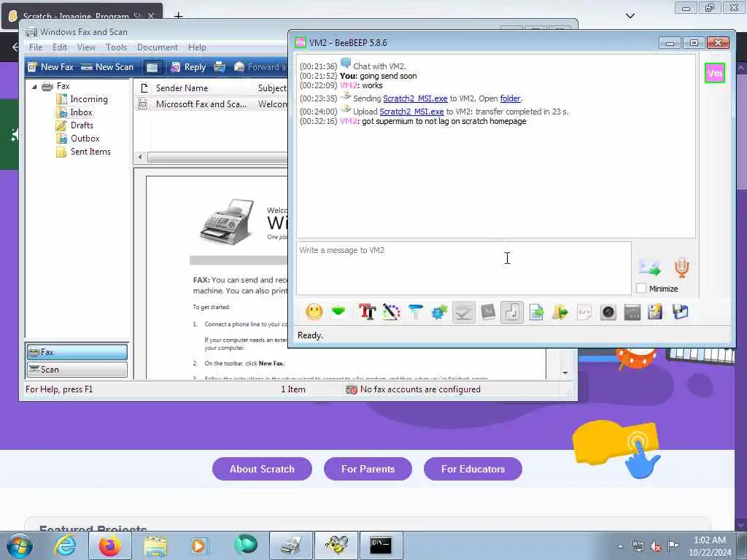Open the Scratch2_MSI.exe link in Sending line

coord(415,98)
